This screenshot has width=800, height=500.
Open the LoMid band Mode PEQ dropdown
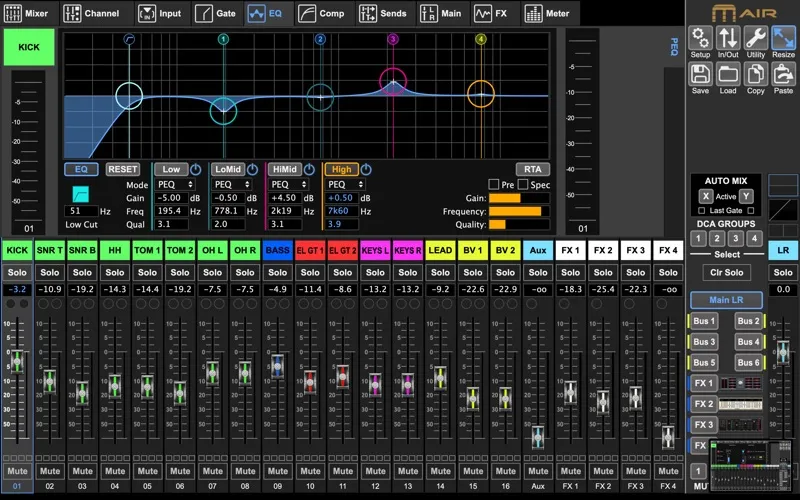(232, 184)
